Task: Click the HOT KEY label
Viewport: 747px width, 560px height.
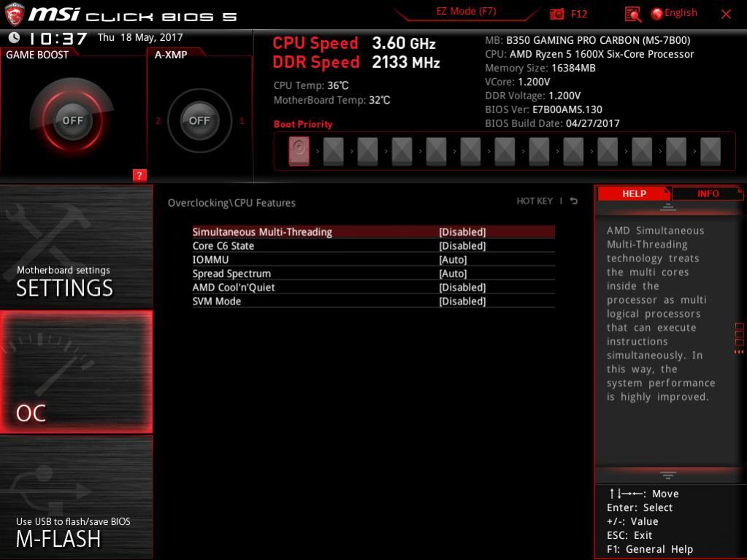Action: tap(535, 201)
